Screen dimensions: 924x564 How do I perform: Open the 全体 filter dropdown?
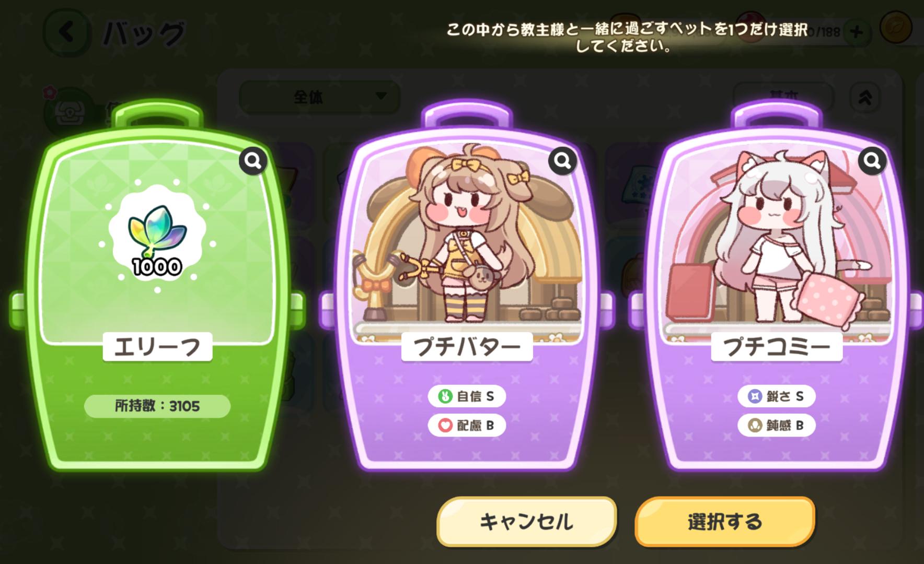[319, 97]
